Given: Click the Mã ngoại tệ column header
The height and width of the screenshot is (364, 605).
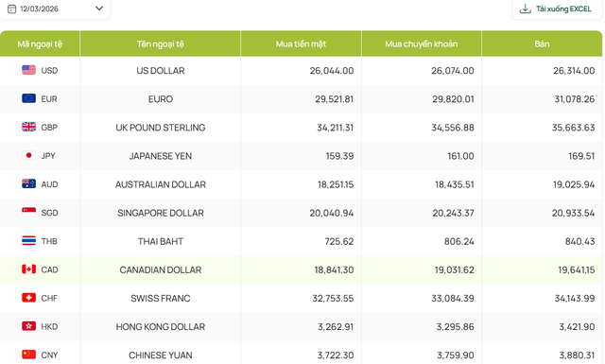Looking at the screenshot, I should coord(40,44).
